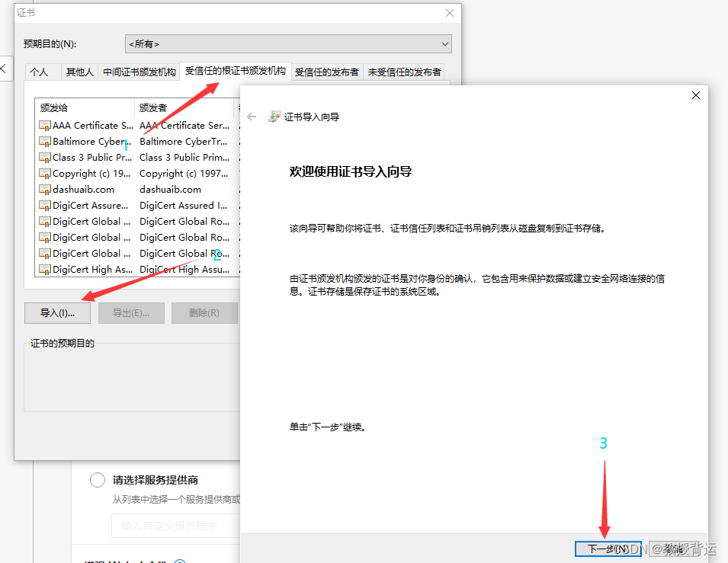Viewport: 728px width, 563px height.
Task: Switch to the 其他人 tab
Action: 80,72
